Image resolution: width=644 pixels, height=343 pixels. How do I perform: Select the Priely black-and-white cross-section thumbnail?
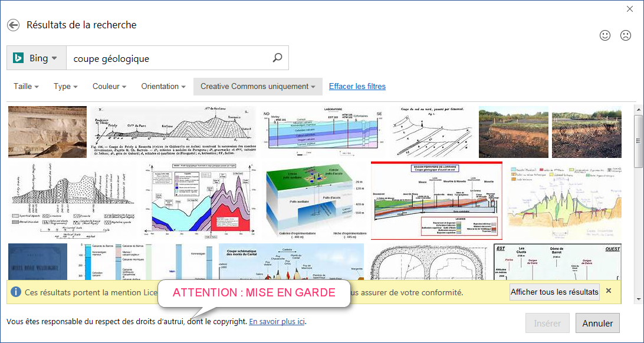pos(174,131)
